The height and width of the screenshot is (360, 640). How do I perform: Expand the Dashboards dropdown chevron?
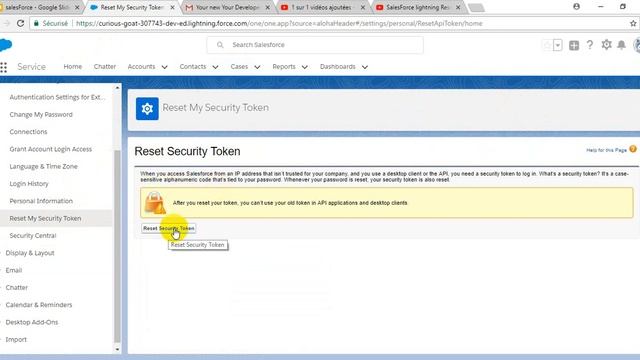pos(365,67)
